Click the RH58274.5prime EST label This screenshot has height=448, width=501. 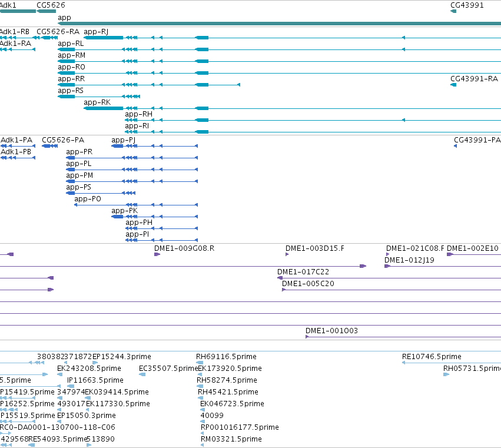point(227,380)
